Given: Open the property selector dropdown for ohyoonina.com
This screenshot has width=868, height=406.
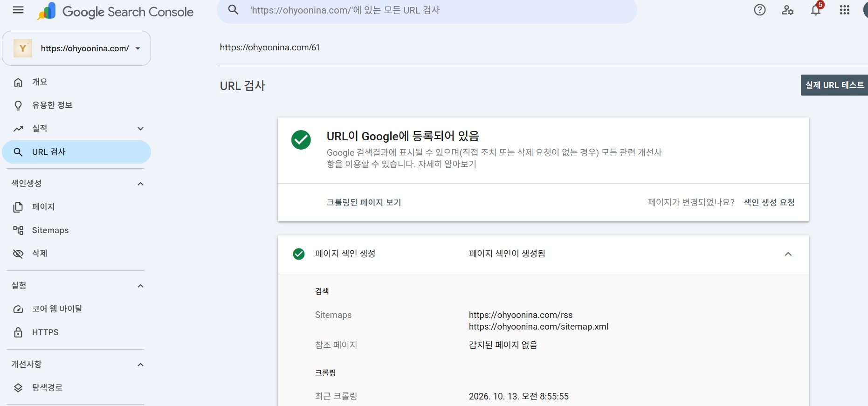Looking at the screenshot, I should click(x=76, y=48).
